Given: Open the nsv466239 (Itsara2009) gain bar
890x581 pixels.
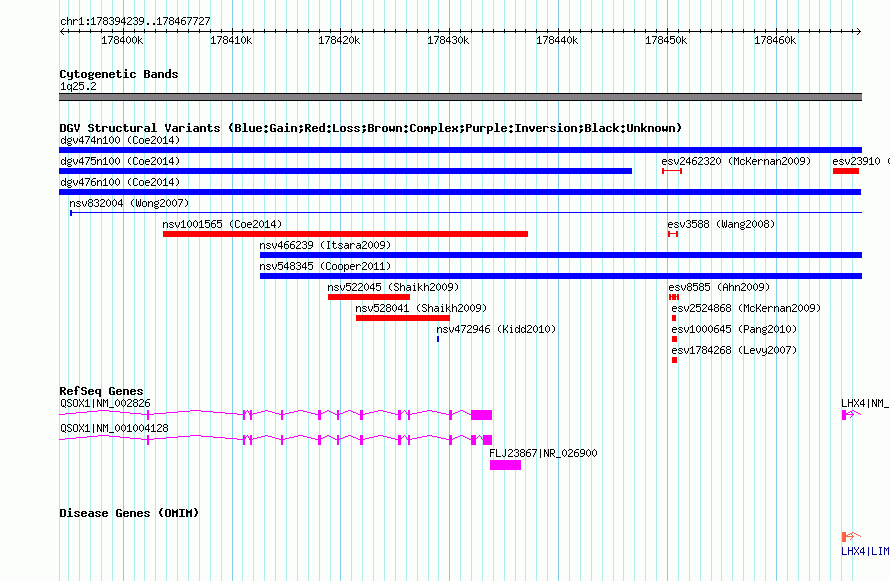Looking at the screenshot, I should (561, 255).
